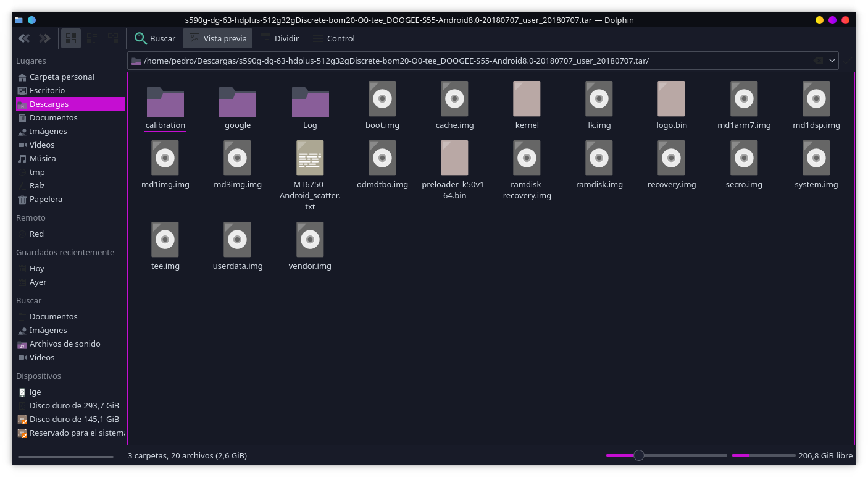Go back with the double-left arrow
868x477 pixels.
coord(24,38)
